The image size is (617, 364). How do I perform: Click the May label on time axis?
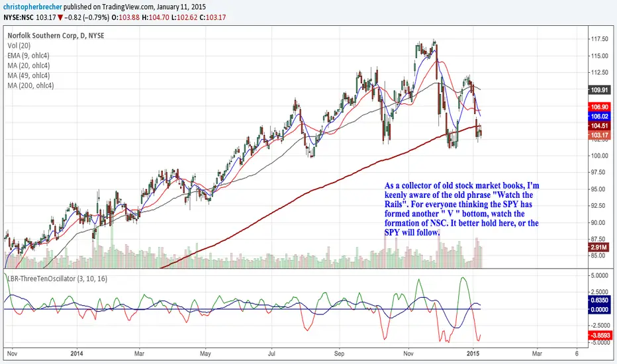(205, 353)
